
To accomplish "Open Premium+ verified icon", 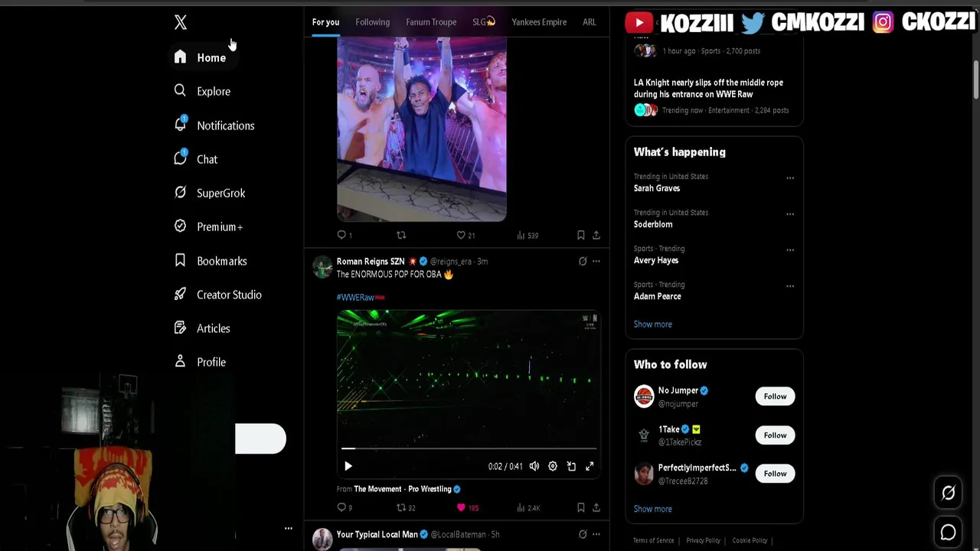I will (180, 227).
